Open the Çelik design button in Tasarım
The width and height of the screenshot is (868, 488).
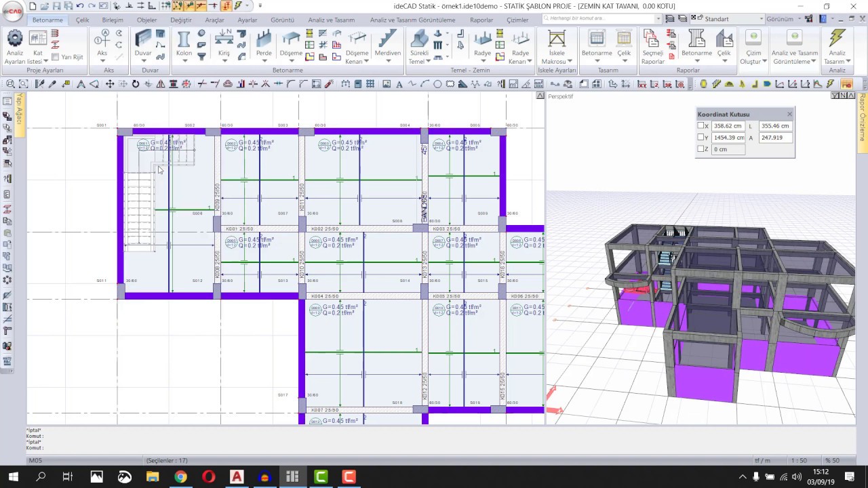point(624,44)
